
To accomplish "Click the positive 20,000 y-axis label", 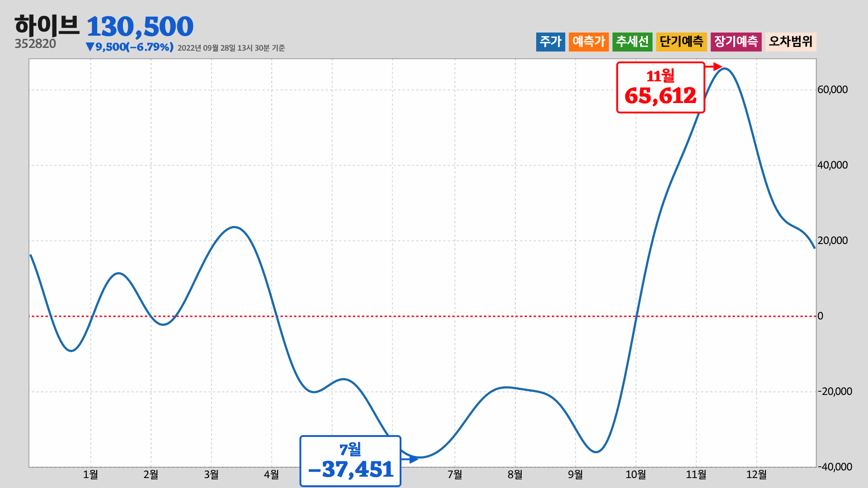I will [x=833, y=241].
